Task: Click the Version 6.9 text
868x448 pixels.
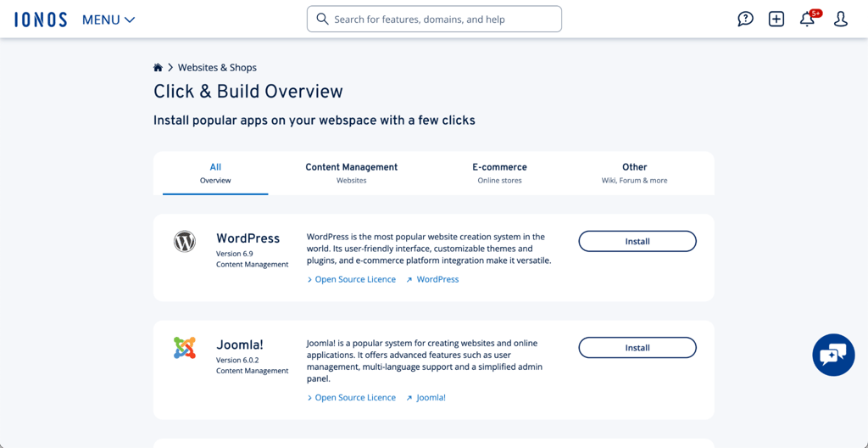Action: 235,254
